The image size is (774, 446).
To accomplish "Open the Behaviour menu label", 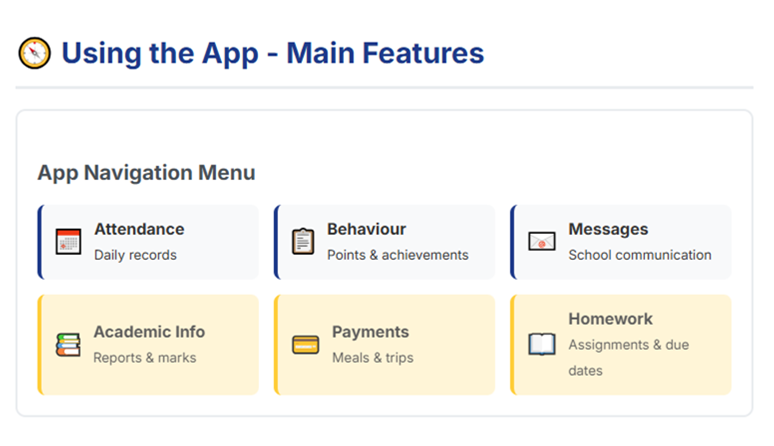I will pyautogui.click(x=366, y=229).
